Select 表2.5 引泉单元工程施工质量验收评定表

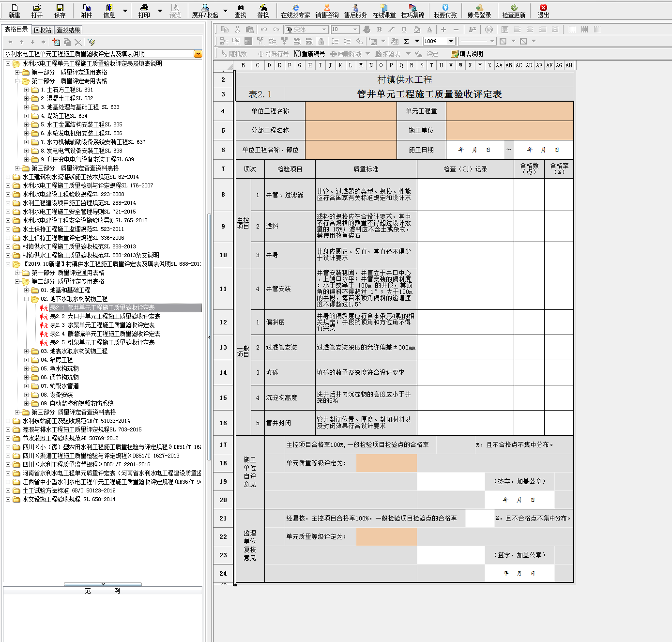(x=102, y=342)
